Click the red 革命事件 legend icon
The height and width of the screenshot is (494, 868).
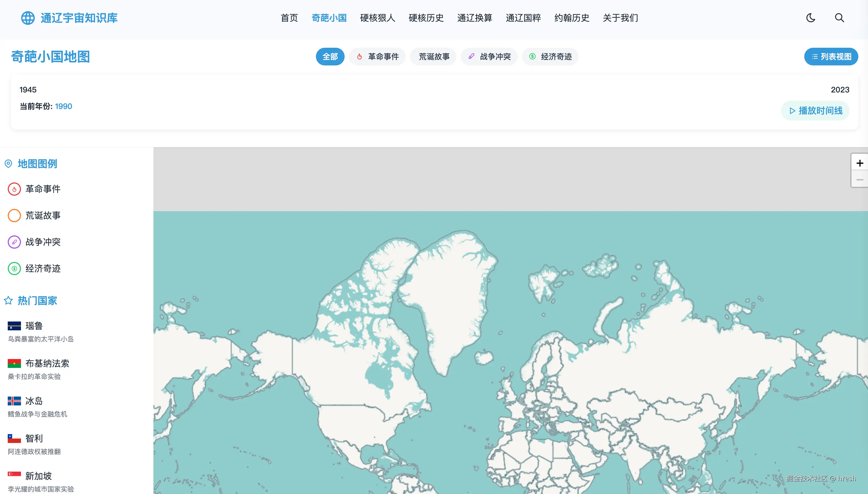[14, 189]
